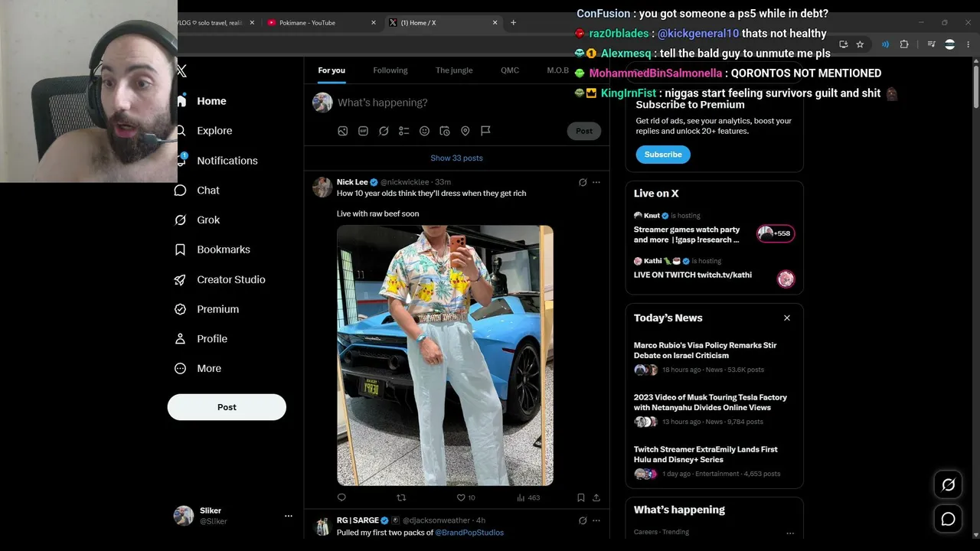Dismiss the Today's News panel
Image resolution: width=980 pixels, height=551 pixels.
pos(786,318)
